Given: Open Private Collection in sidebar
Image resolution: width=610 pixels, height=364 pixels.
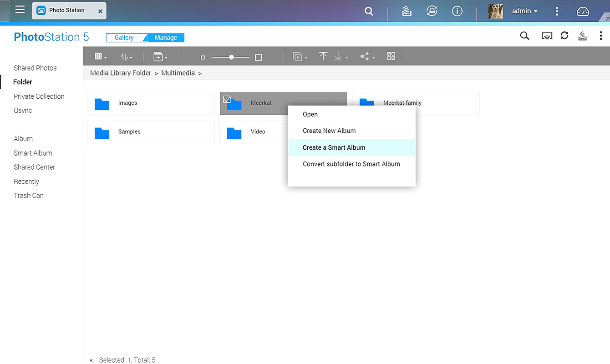Looking at the screenshot, I should click(x=39, y=96).
